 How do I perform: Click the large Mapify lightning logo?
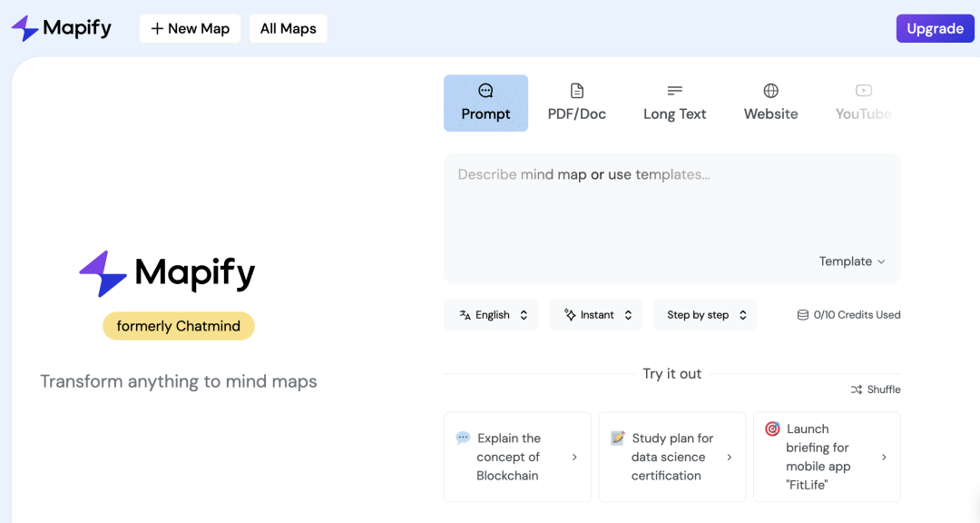pyautogui.click(x=103, y=273)
